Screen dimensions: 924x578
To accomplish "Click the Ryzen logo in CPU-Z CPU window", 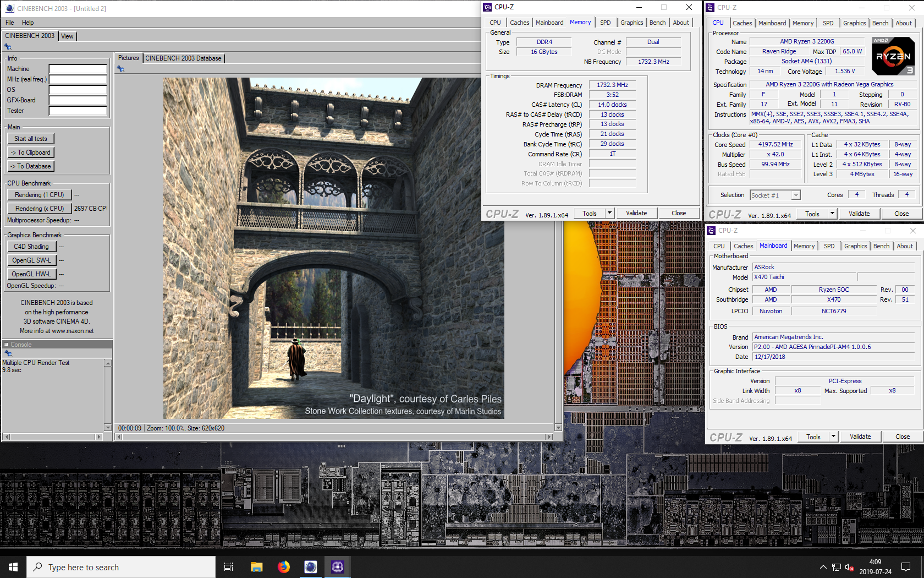I will [x=893, y=56].
